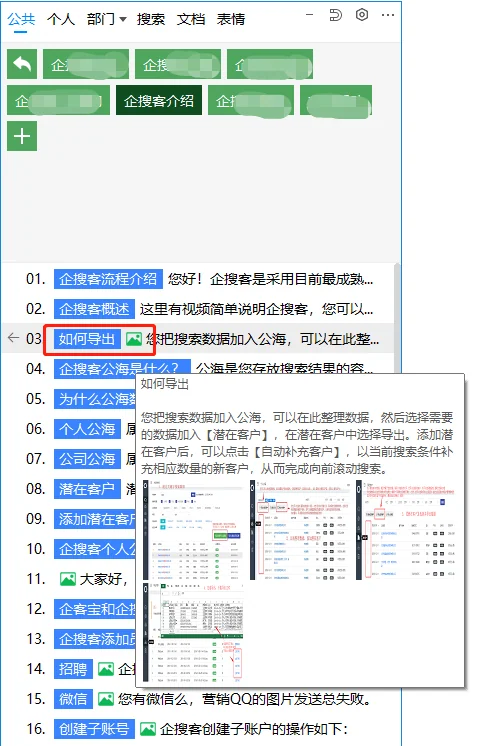Select the 如何导出 label in row 03

click(x=87, y=339)
